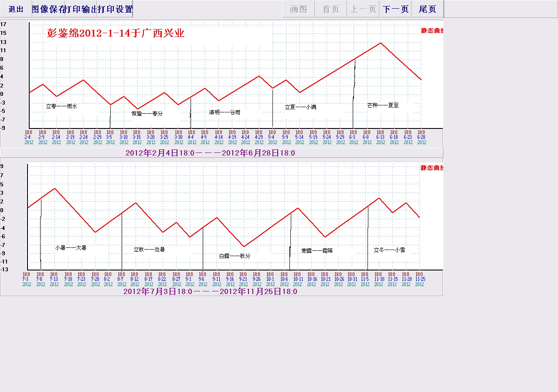558x392 pixels.
Task: Print the chart using 打印输出
Action: pos(81,9)
